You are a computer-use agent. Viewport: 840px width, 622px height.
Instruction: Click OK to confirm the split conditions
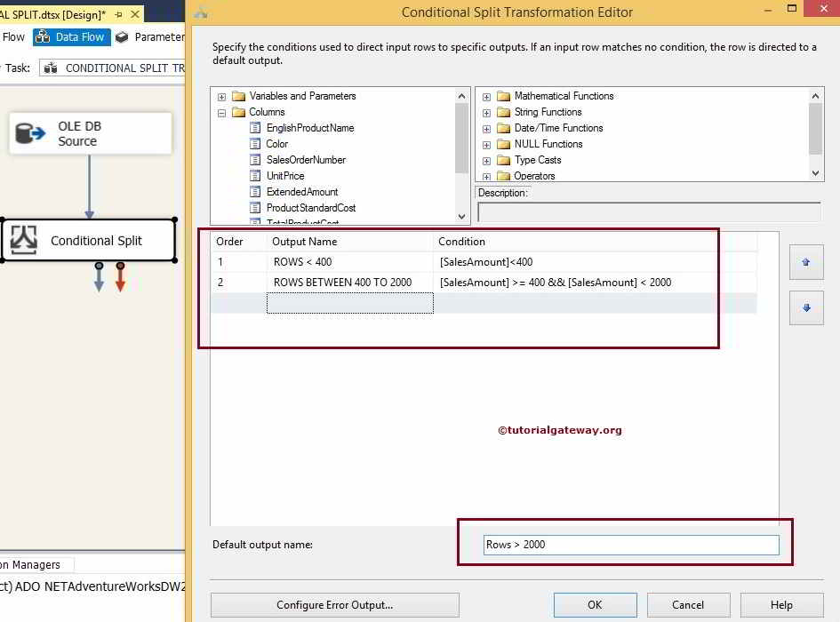(595, 604)
